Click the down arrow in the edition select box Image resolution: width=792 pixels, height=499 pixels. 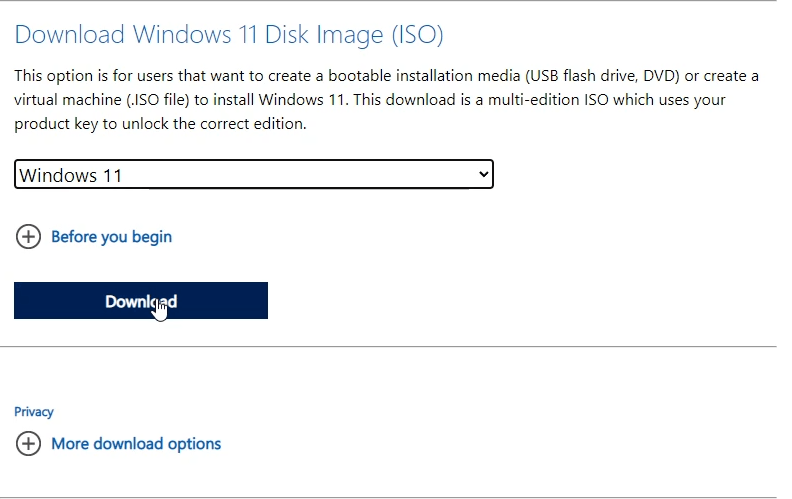tap(483, 174)
